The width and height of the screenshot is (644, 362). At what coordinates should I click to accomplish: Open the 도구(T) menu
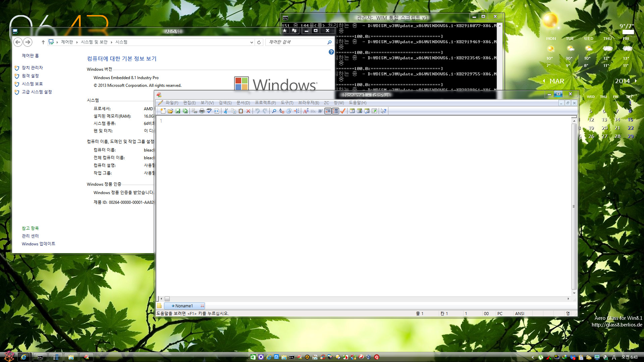tap(287, 103)
